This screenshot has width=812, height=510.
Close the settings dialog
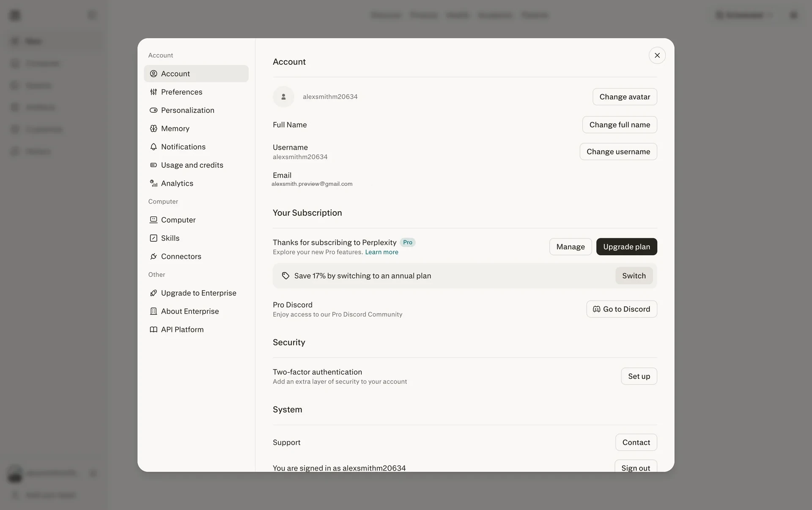pos(657,55)
